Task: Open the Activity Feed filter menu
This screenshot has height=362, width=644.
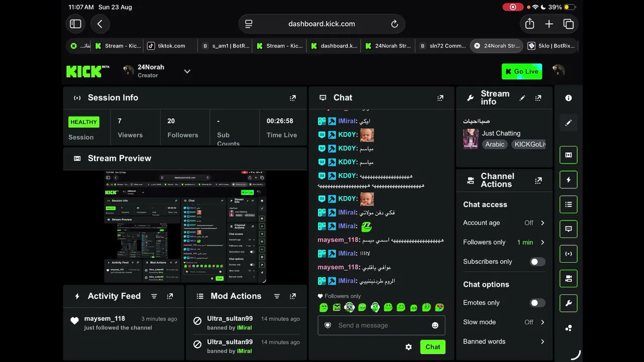Action: point(154,297)
